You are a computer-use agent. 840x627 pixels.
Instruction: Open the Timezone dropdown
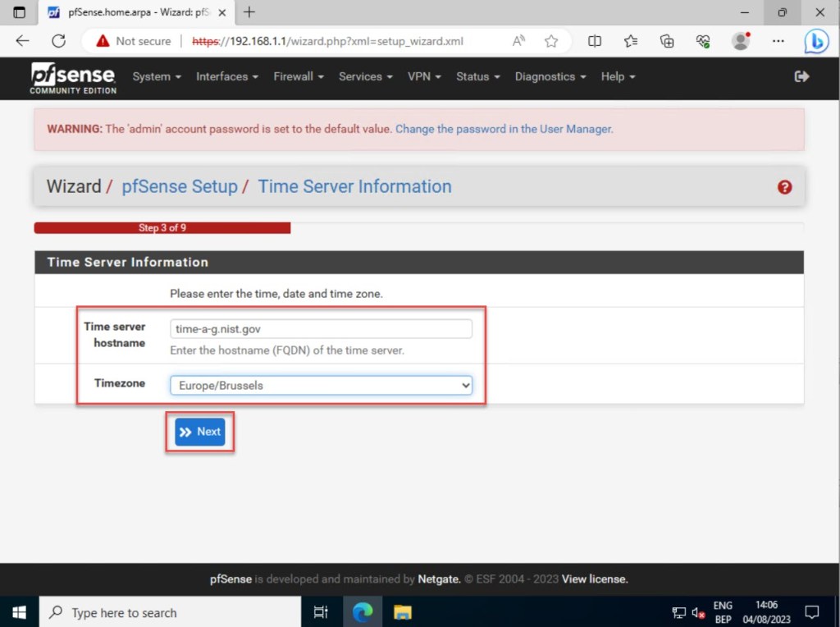click(x=321, y=385)
